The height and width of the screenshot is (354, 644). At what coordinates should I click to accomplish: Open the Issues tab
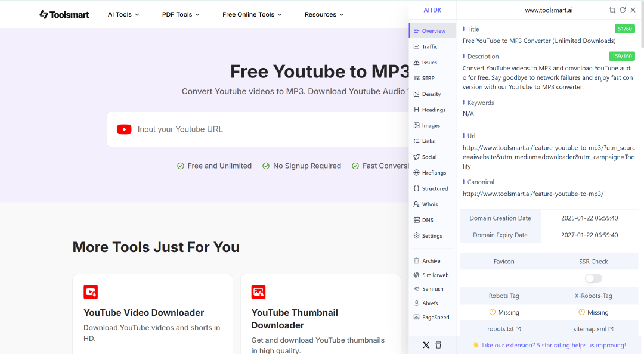433,63
